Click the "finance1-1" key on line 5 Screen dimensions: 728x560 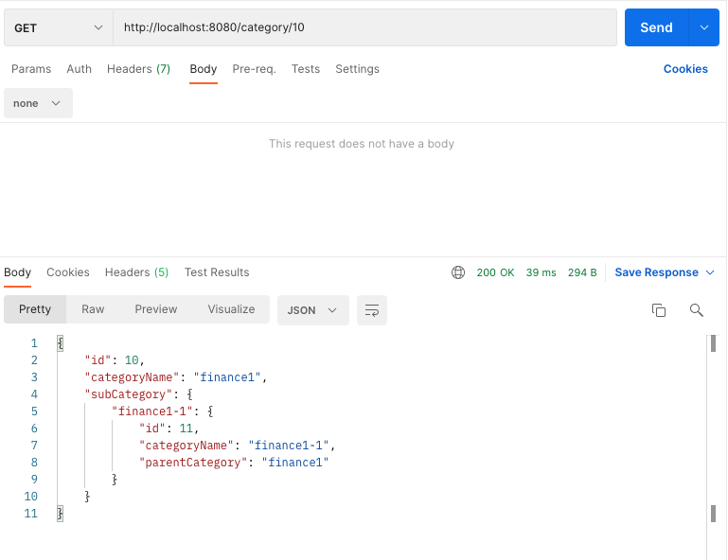tap(152, 411)
